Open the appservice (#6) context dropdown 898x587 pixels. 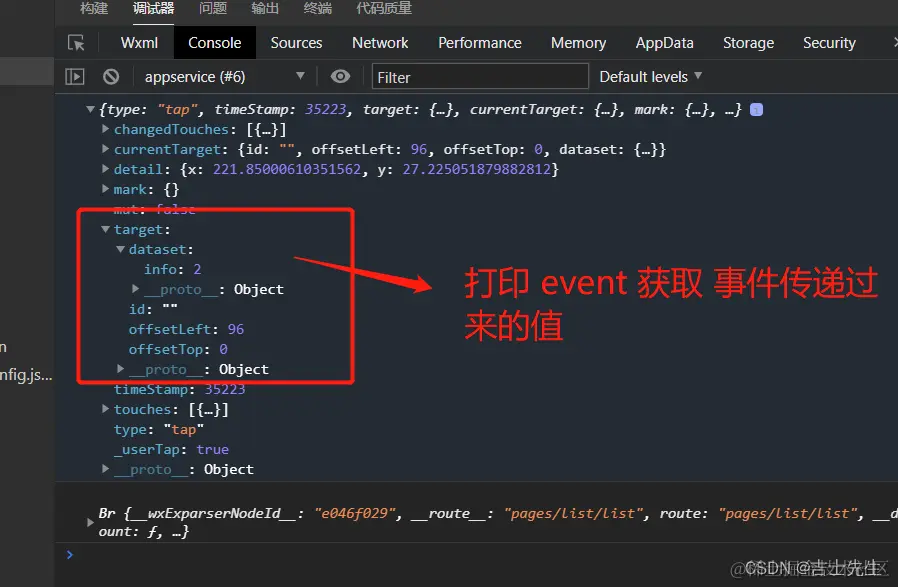coord(224,77)
